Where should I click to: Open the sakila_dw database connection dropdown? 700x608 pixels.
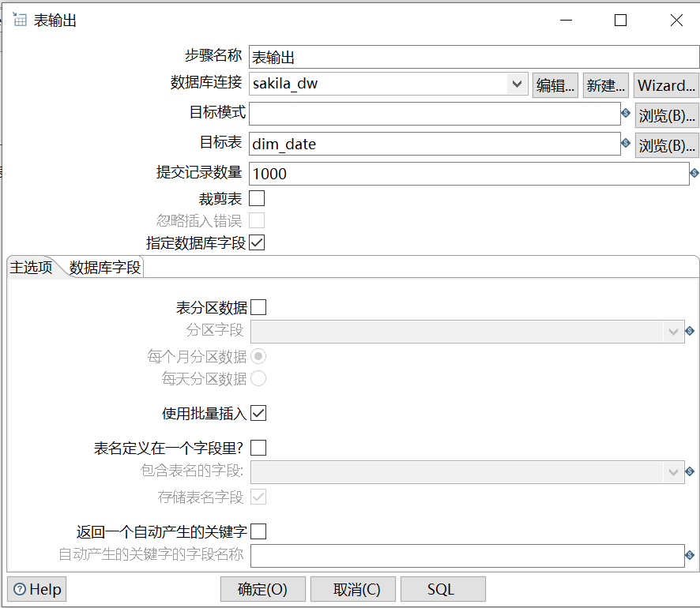(x=517, y=84)
